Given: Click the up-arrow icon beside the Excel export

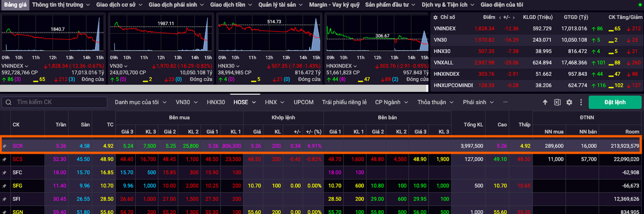Looking at the screenshot, I should [545, 102].
